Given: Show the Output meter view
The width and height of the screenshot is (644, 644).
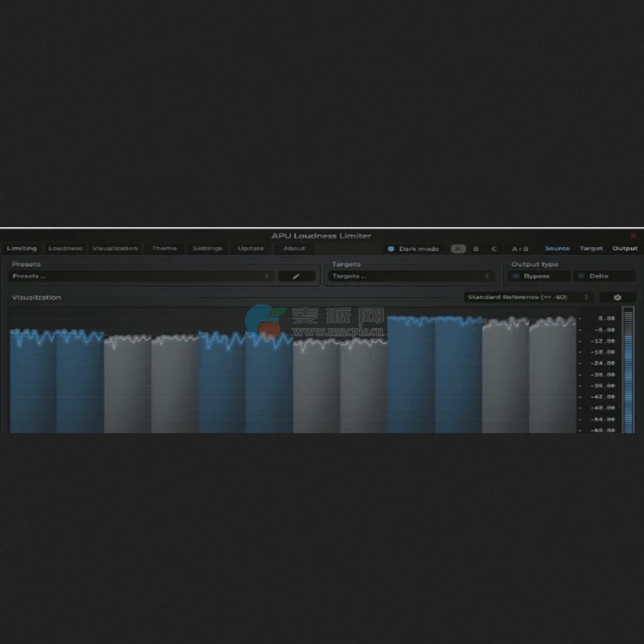Looking at the screenshot, I should (x=624, y=248).
